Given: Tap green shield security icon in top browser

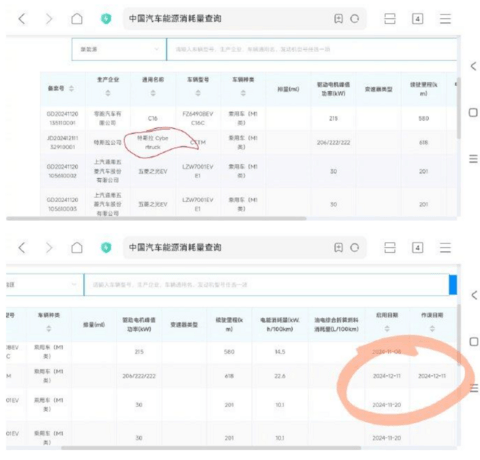Looking at the screenshot, I should coord(106,19).
